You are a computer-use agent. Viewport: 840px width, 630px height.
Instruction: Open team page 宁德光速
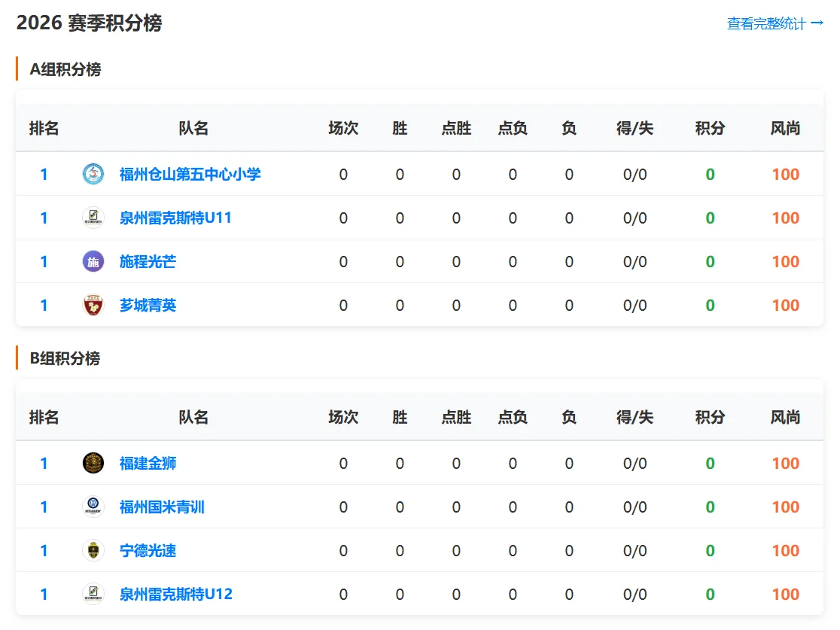148,551
